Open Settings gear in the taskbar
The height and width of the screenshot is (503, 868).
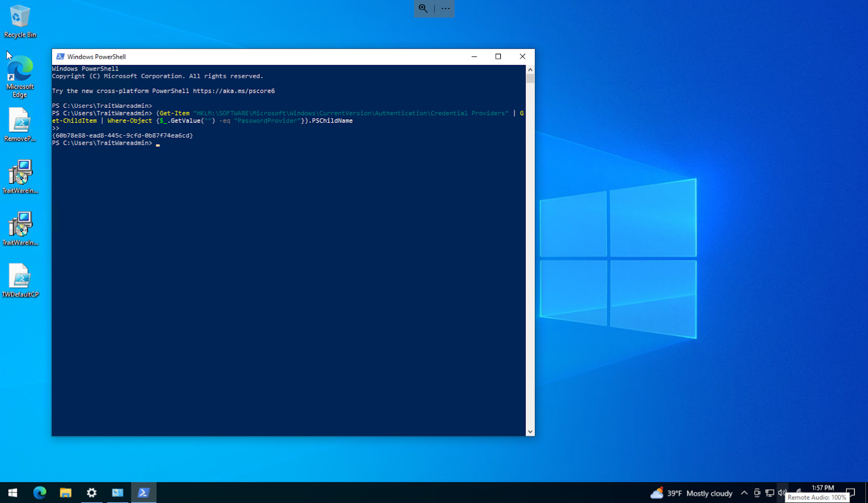point(92,493)
